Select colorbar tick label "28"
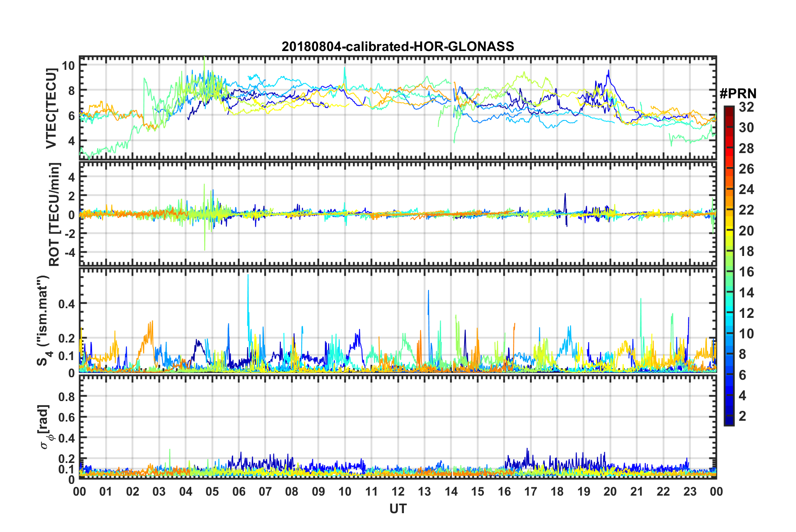Image resolution: width=796 pixels, height=532 pixels. point(746,148)
